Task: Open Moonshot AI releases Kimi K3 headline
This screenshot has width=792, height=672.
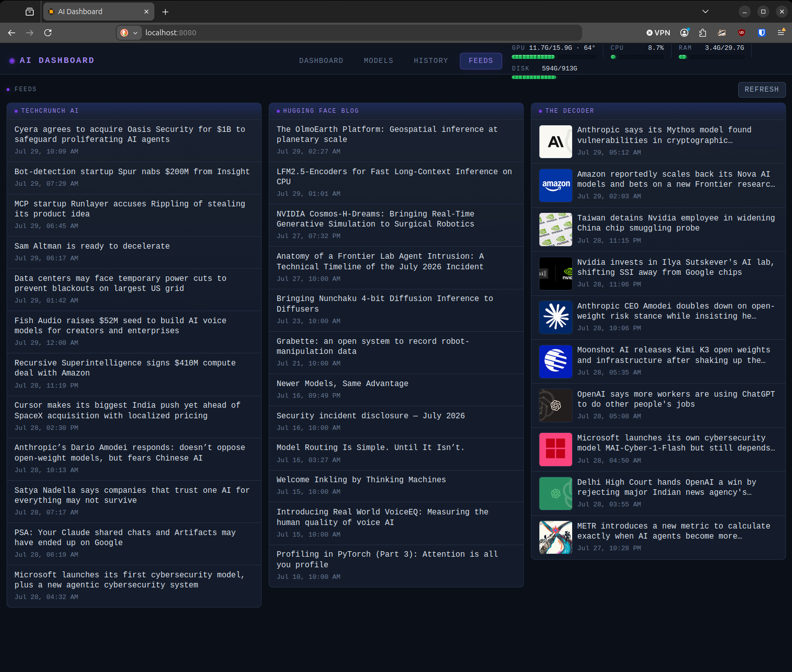Action: 673,355
